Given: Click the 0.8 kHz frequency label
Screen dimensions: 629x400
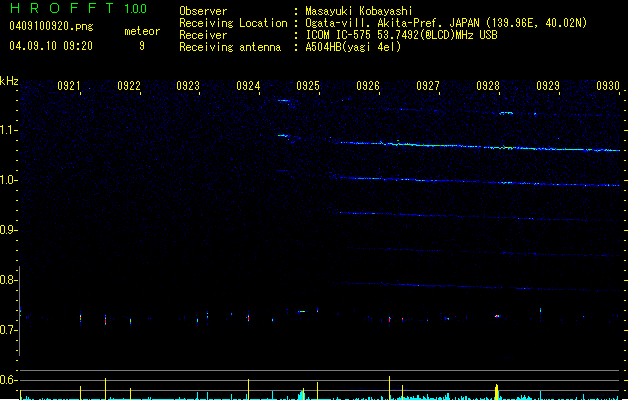Looking at the screenshot, I should (8, 280).
